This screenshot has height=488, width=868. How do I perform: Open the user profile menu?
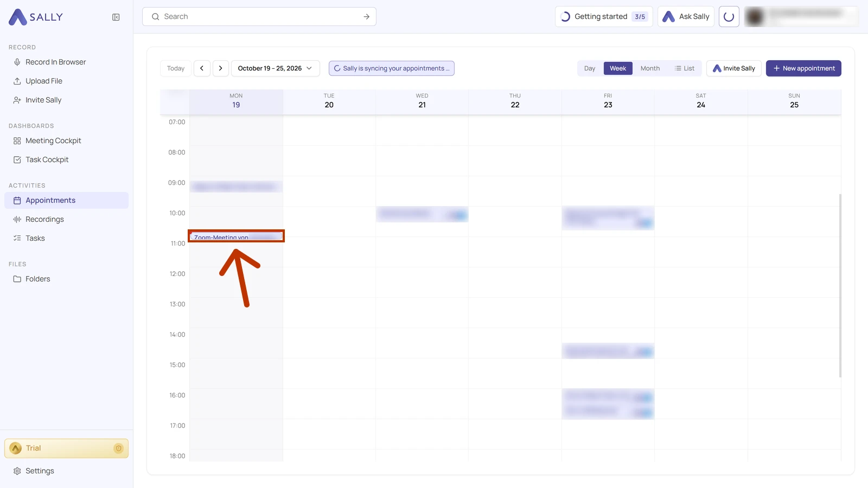point(801,17)
